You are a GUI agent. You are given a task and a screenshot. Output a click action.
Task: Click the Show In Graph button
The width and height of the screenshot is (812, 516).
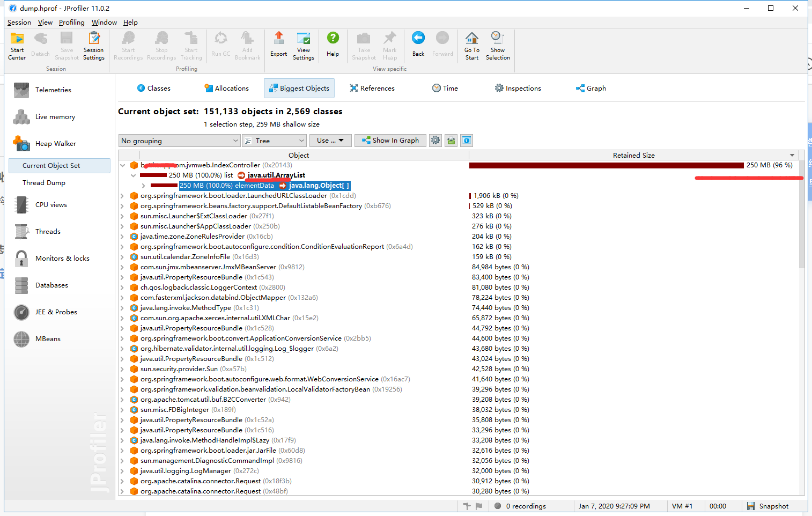tap(390, 141)
